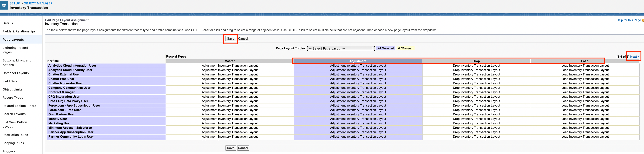Select the Adjustment record type column header
Screen dimensions: 644x154
(358, 61)
